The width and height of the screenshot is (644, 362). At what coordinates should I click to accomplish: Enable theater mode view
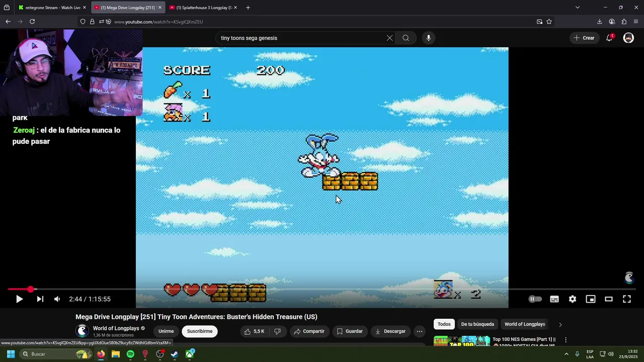click(609, 299)
